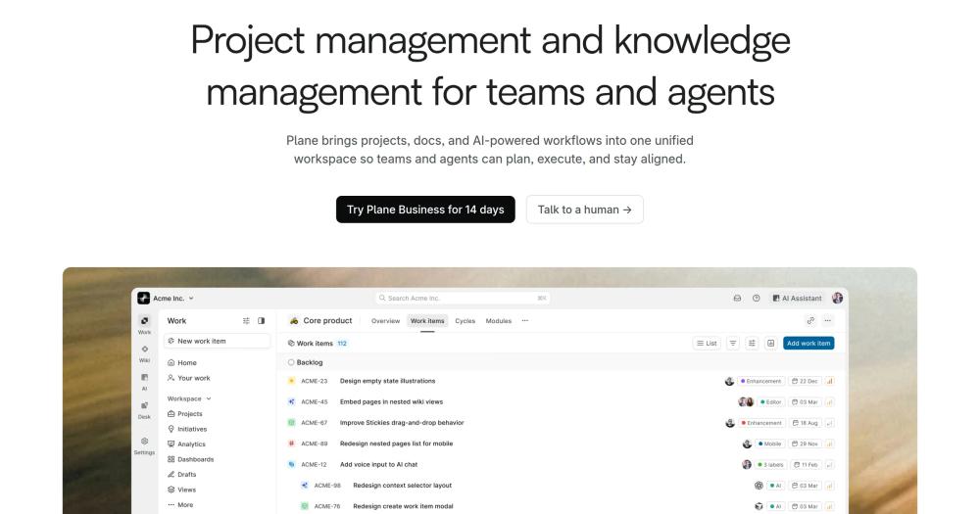
Task: Open the List layout dropdown
Action: [x=707, y=343]
